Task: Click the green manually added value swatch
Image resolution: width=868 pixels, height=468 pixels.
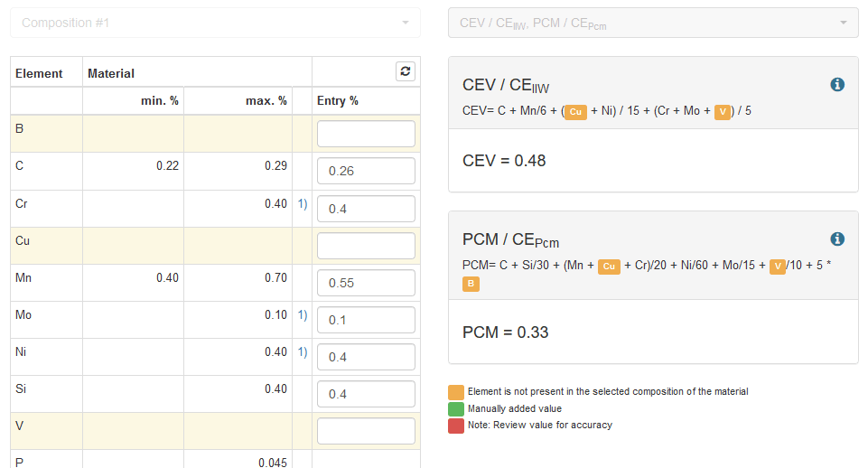Action: [456, 408]
